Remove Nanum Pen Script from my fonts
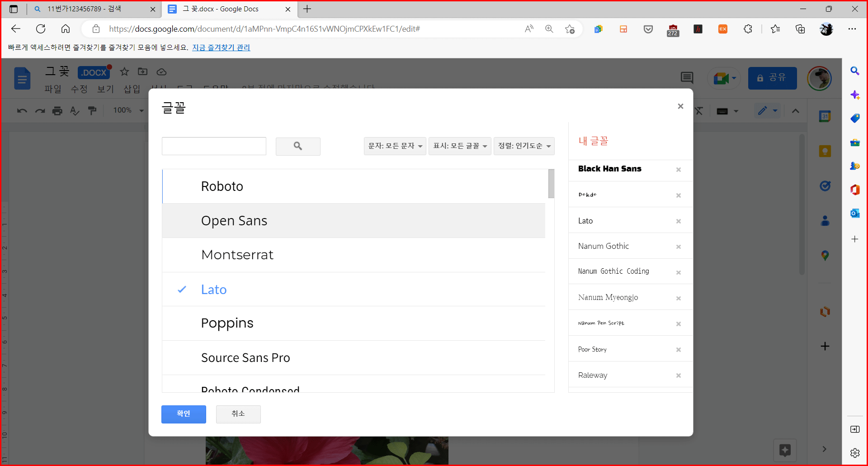Viewport: 868px width, 466px height. (679, 324)
